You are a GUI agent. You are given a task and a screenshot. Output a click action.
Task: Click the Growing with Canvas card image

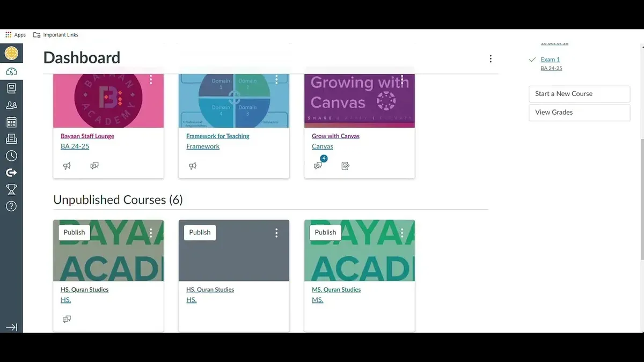[360, 101]
